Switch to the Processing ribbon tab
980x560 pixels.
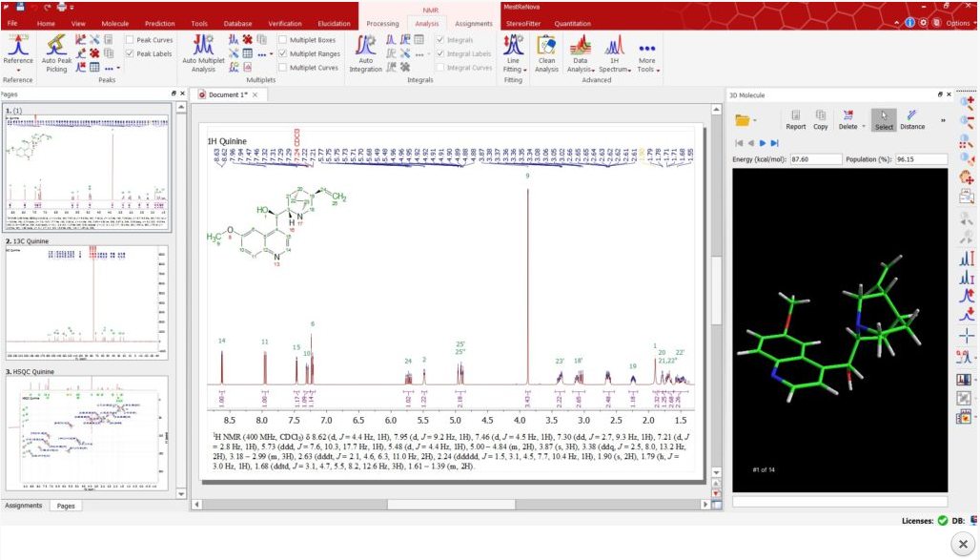(x=382, y=23)
